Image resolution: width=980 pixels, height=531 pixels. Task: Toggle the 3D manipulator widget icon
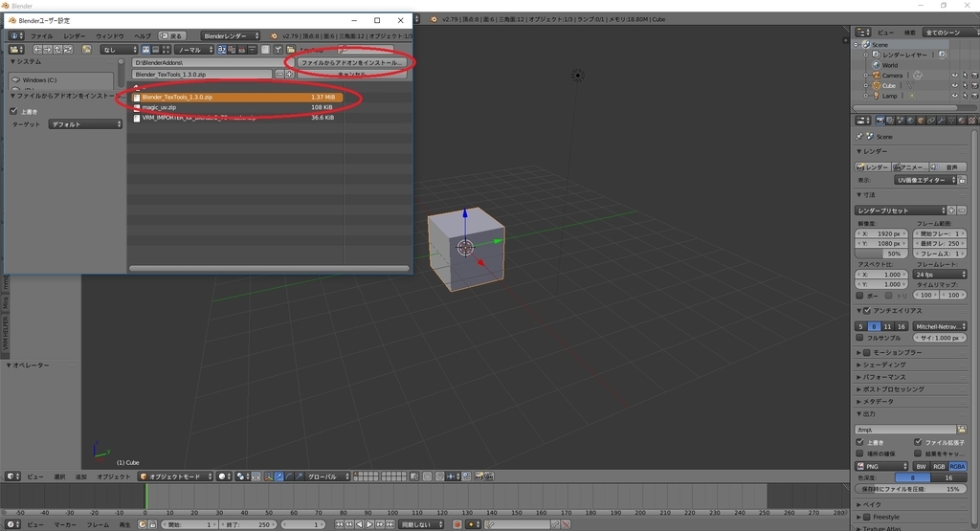[269, 476]
